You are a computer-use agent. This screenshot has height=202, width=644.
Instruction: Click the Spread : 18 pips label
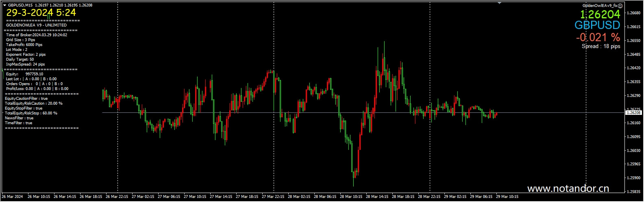601,46
